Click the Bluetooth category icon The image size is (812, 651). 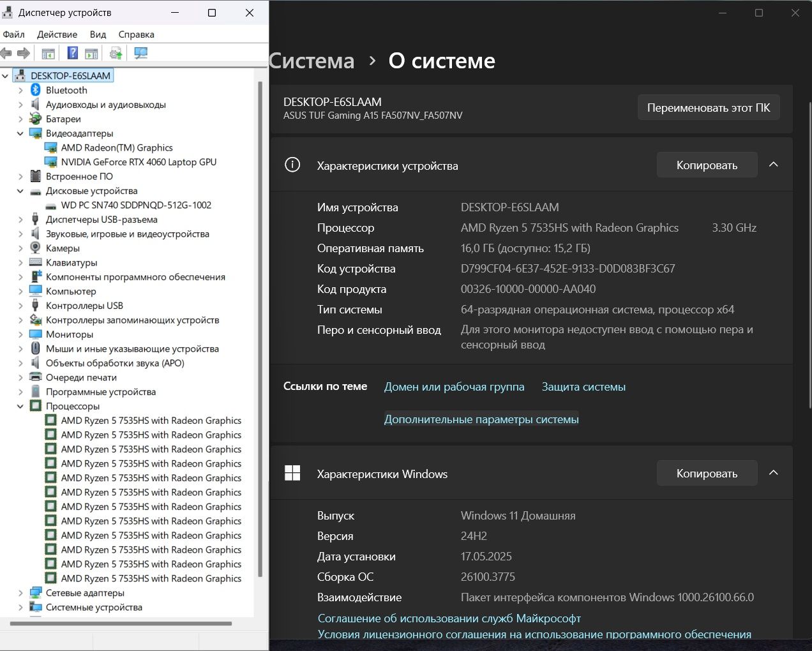point(36,90)
